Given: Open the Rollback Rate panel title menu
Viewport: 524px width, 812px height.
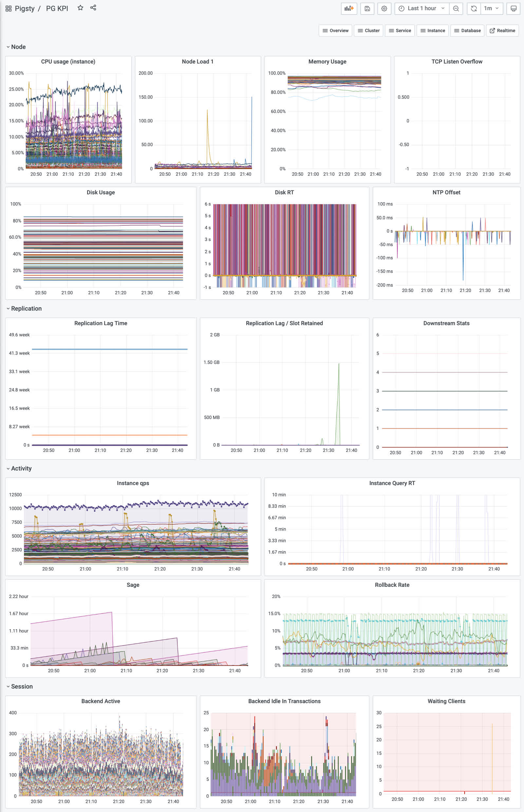Looking at the screenshot, I should 392,585.
